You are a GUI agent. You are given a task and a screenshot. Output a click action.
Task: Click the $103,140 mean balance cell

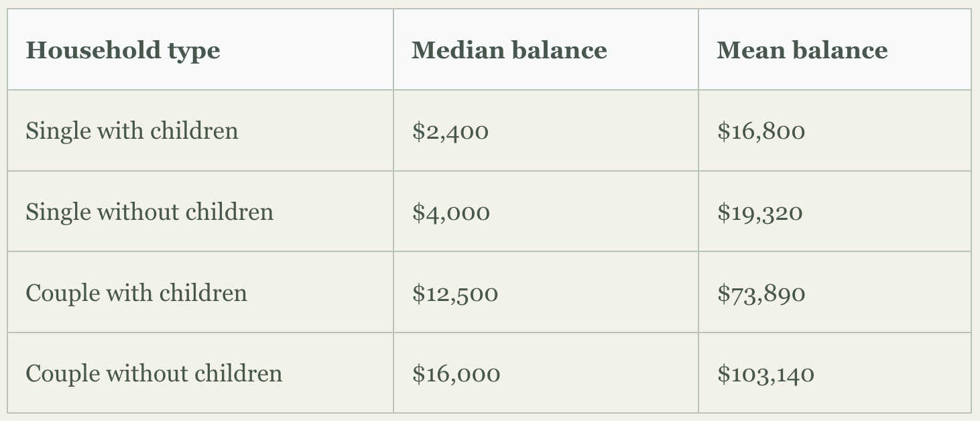[835, 373]
